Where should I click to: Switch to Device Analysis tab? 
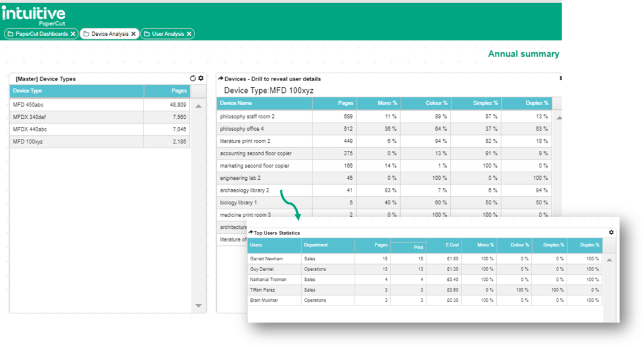click(109, 34)
